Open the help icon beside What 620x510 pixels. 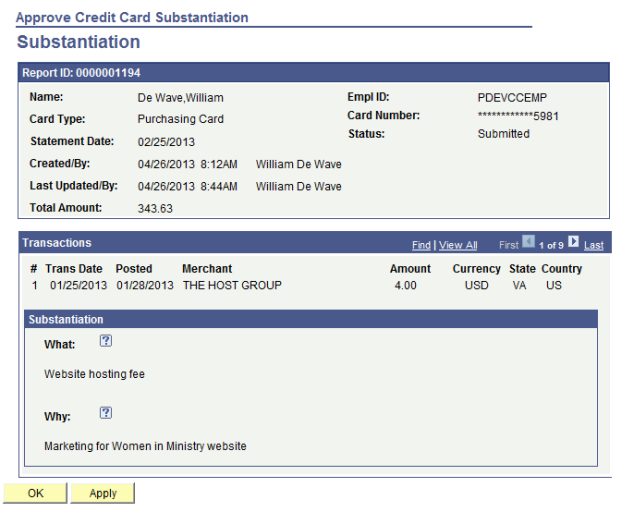[106, 341]
